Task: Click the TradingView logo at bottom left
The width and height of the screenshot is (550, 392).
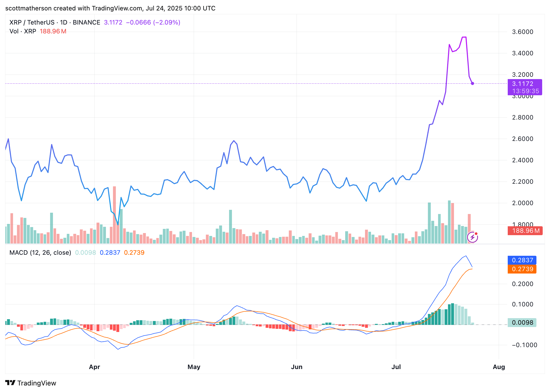Action: pyautogui.click(x=31, y=383)
